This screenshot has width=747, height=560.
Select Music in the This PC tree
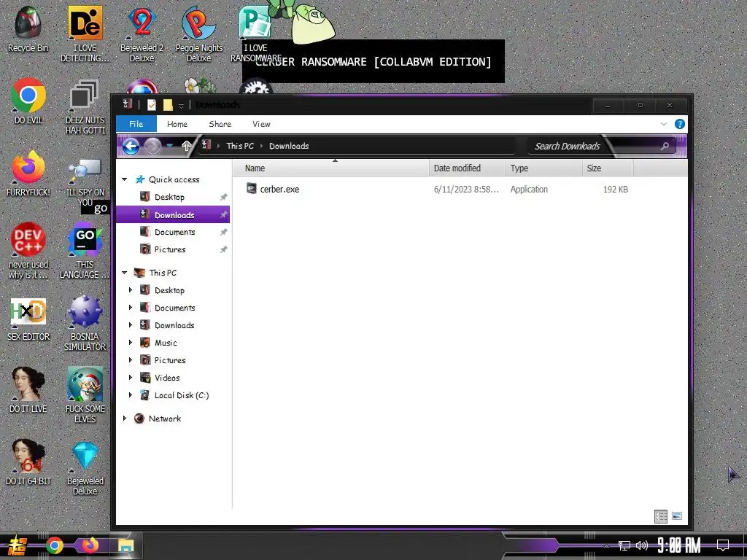tap(166, 343)
